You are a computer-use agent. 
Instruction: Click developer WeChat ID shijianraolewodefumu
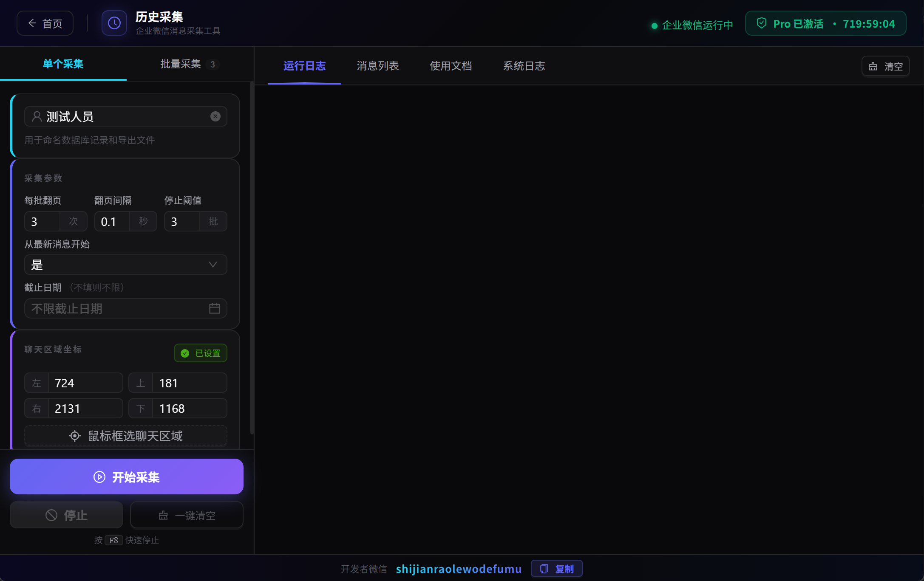click(x=459, y=569)
